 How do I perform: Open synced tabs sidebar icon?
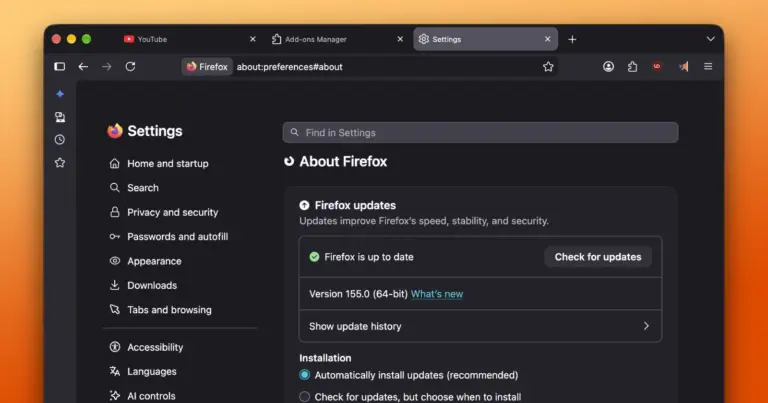tap(60, 117)
